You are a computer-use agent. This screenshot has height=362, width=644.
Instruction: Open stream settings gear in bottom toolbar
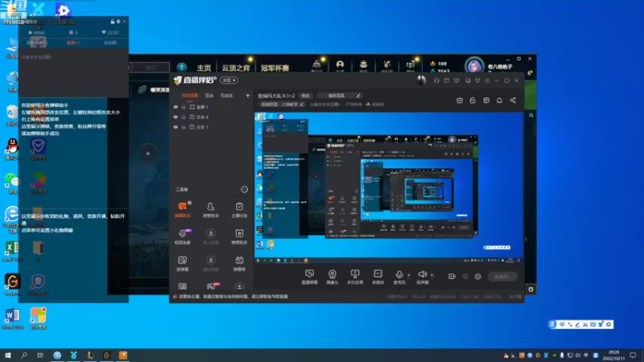tap(477, 277)
